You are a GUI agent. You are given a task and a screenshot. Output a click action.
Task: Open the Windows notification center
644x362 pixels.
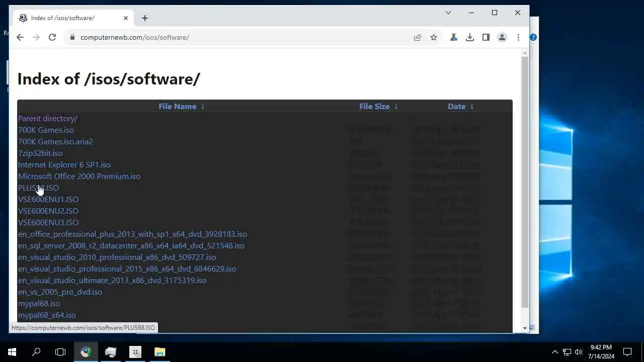pyautogui.click(x=627, y=352)
